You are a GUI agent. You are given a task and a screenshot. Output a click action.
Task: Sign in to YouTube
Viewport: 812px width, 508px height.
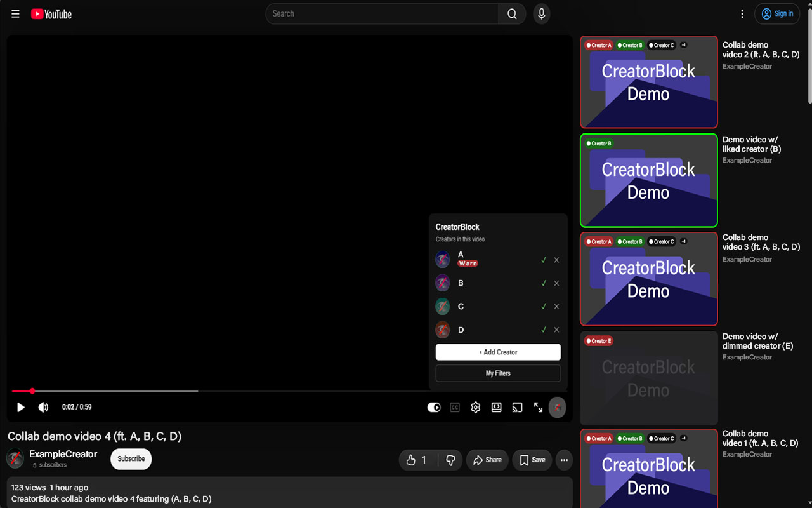pos(777,14)
